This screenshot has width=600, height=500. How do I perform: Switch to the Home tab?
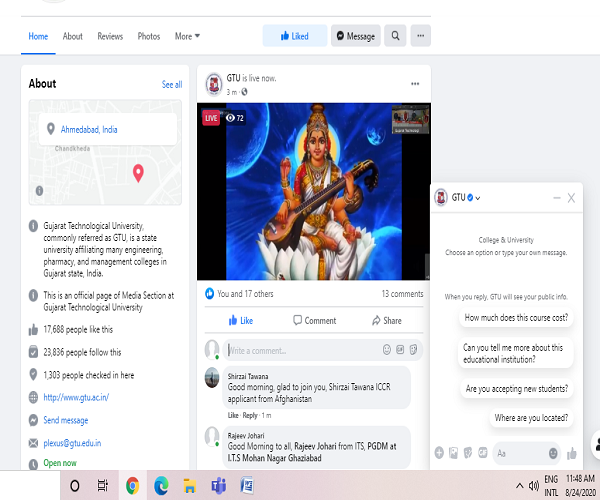pos(38,36)
